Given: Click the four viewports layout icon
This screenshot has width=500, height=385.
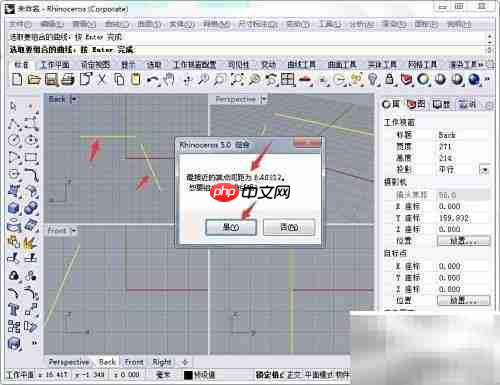Looking at the screenshot, I should 288,80.
